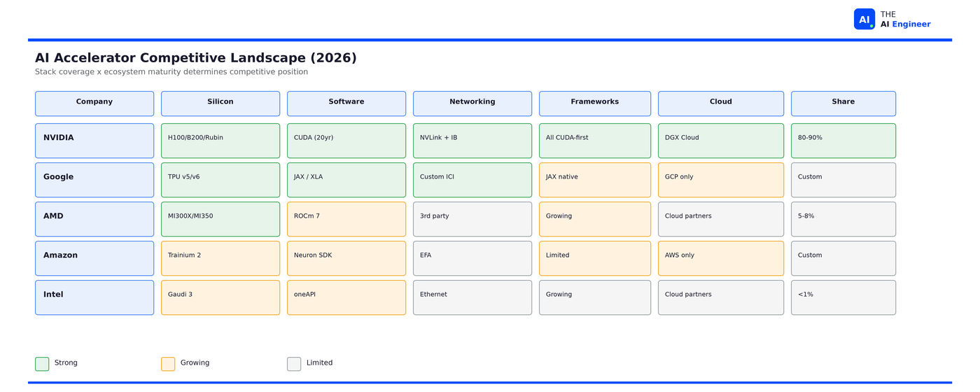This screenshot has width=980, height=392.
Task: Click the All CUDA-first cell
Action: click(595, 141)
